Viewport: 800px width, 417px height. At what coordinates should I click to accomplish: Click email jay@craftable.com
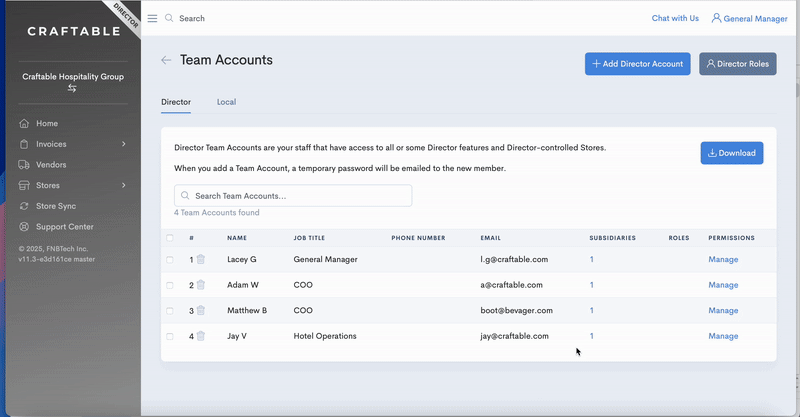point(514,336)
